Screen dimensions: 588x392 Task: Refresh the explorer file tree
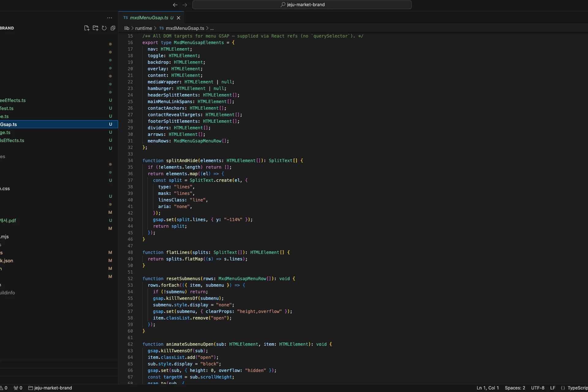[104, 28]
